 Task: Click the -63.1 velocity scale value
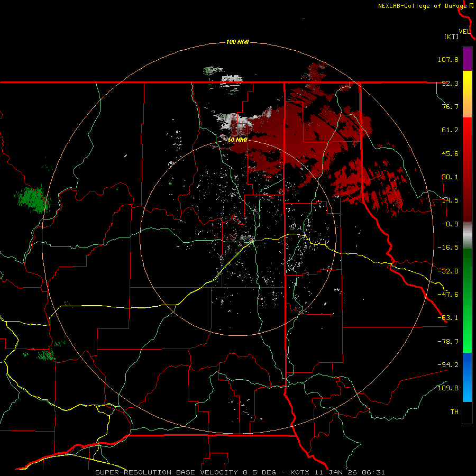coord(448,318)
